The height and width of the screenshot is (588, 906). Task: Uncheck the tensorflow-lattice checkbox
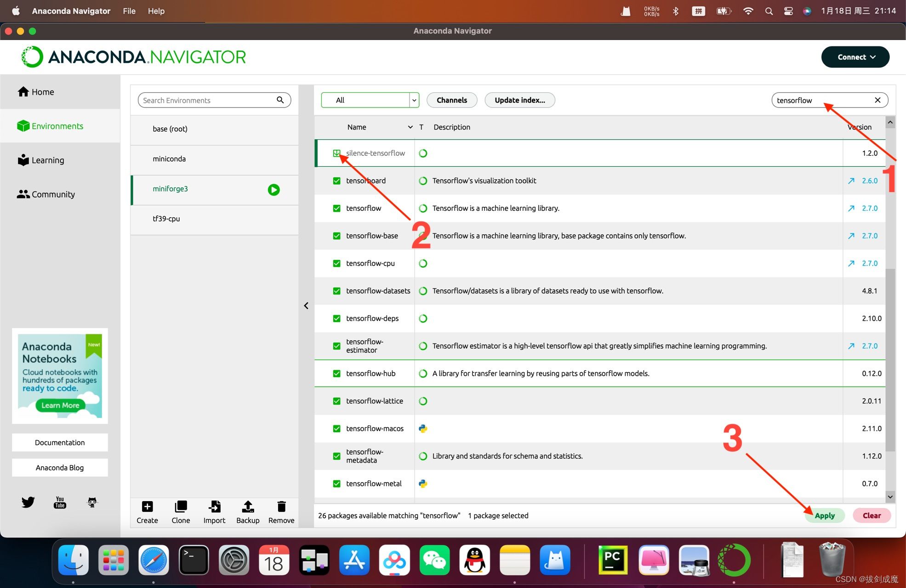tap(336, 401)
